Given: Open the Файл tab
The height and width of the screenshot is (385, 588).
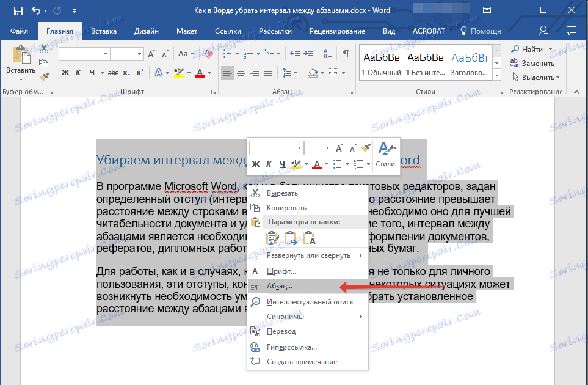Looking at the screenshot, I should point(19,31).
